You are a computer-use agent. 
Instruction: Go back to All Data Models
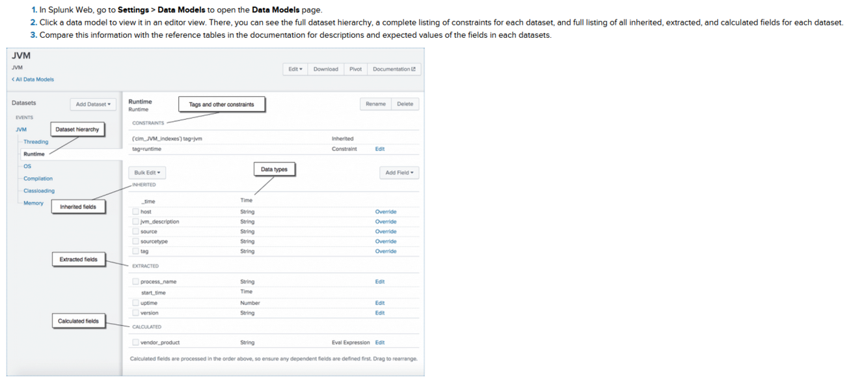click(33, 79)
